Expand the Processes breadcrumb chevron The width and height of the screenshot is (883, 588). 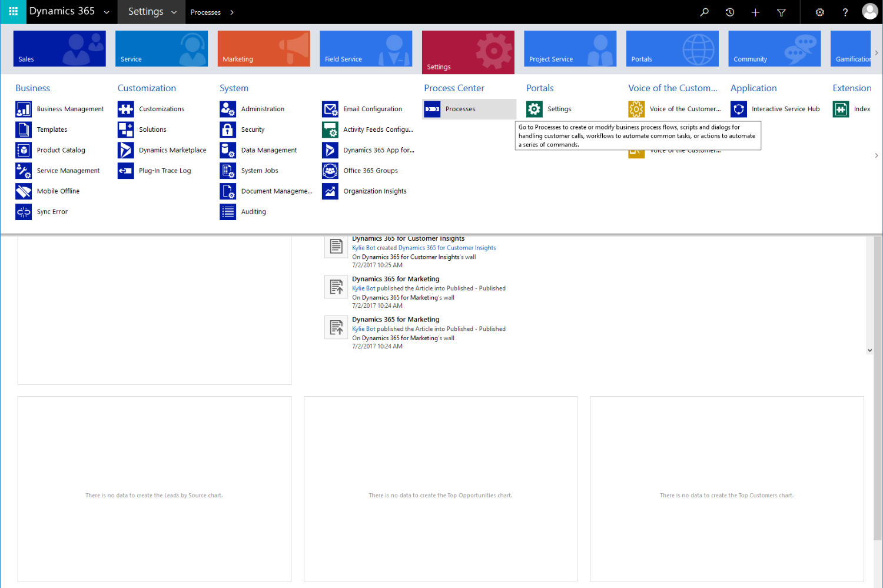pyautogui.click(x=232, y=12)
